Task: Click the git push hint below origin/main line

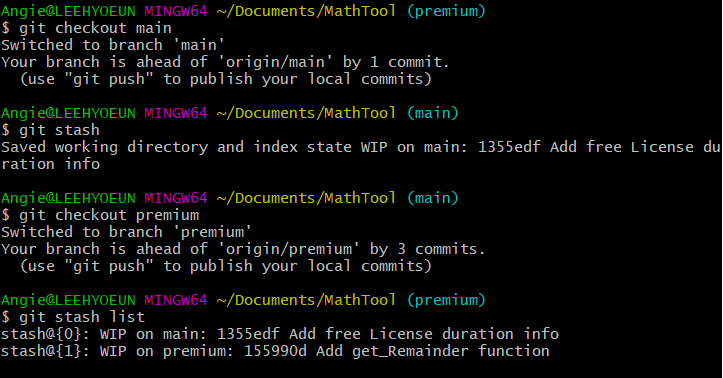Action: pyautogui.click(x=226, y=79)
